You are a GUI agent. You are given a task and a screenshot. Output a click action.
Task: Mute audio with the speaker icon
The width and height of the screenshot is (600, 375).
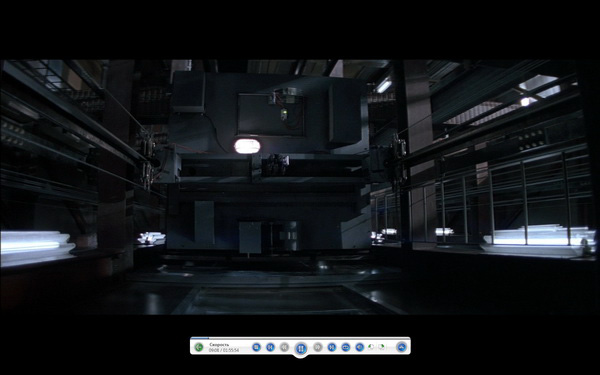360,347
